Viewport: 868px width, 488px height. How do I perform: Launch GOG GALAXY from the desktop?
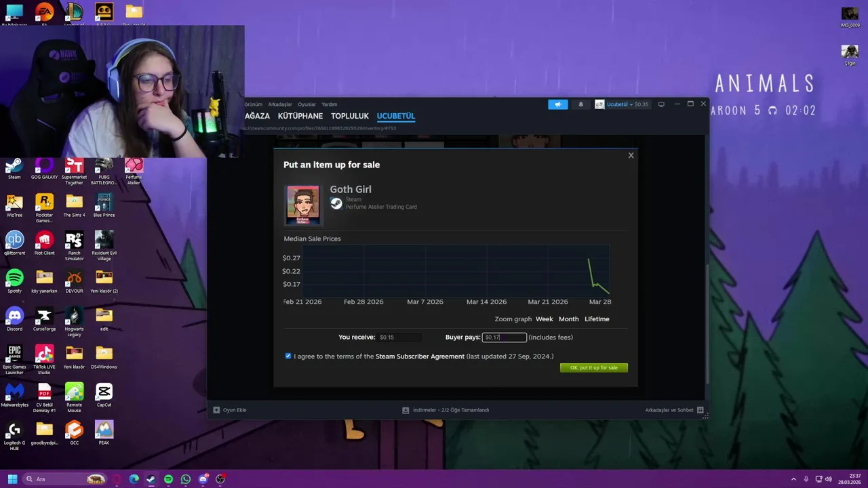pyautogui.click(x=44, y=169)
